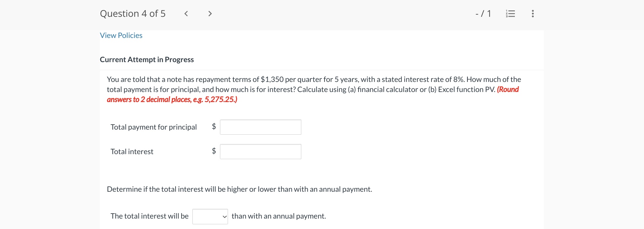This screenshot has width=644, height=229.
Task: Click the red rounding instructions text
Action: (172, 99)
